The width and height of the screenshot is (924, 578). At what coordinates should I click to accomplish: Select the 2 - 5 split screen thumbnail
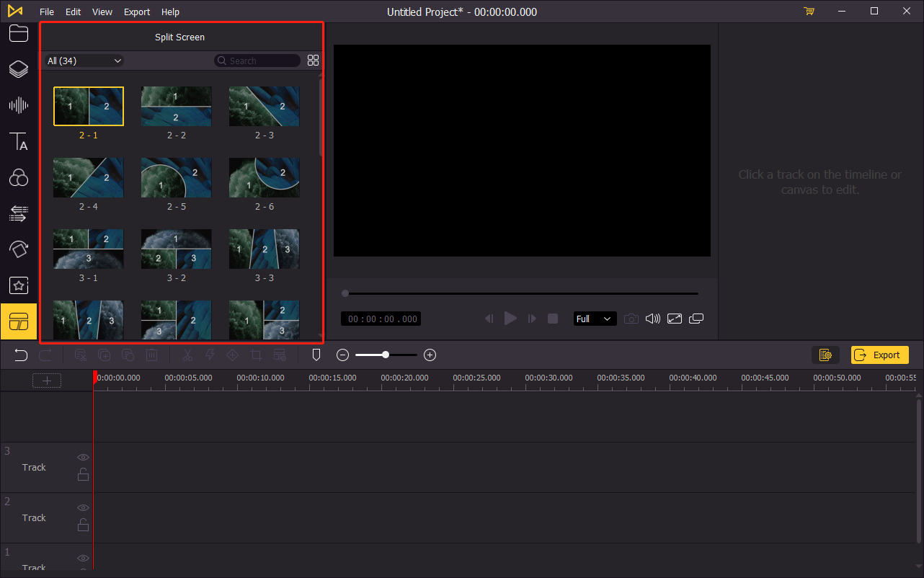[177, 178]
